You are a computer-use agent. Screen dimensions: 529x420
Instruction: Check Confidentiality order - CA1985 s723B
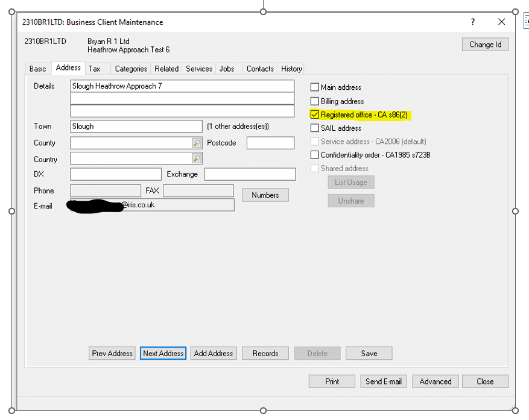click(314, 155)
